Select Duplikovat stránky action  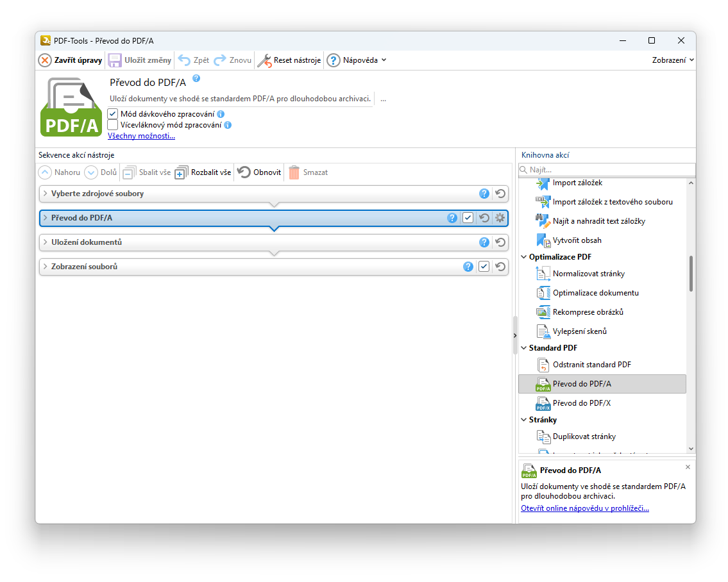[x=602, y=436]
